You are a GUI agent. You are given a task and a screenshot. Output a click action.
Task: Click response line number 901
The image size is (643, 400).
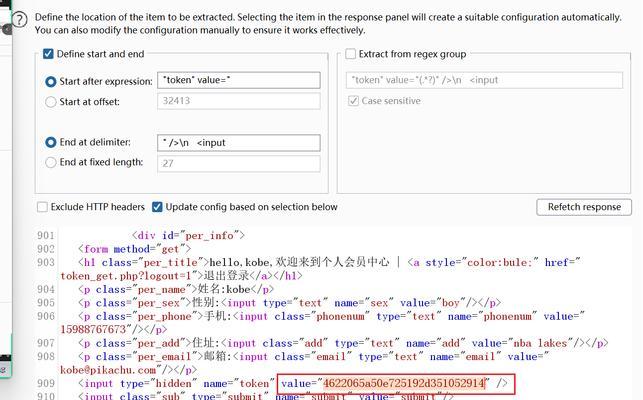pos(46,235)
